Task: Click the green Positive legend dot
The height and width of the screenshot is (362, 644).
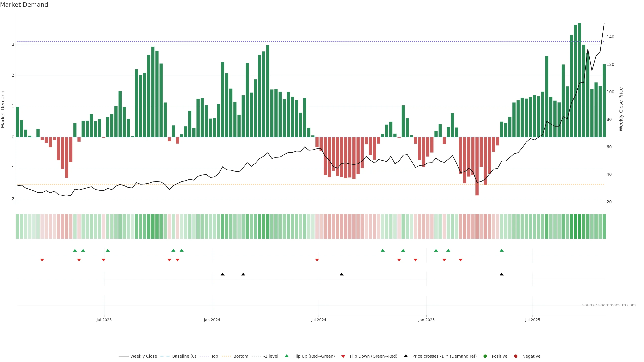Action: (x=485, y=356)
